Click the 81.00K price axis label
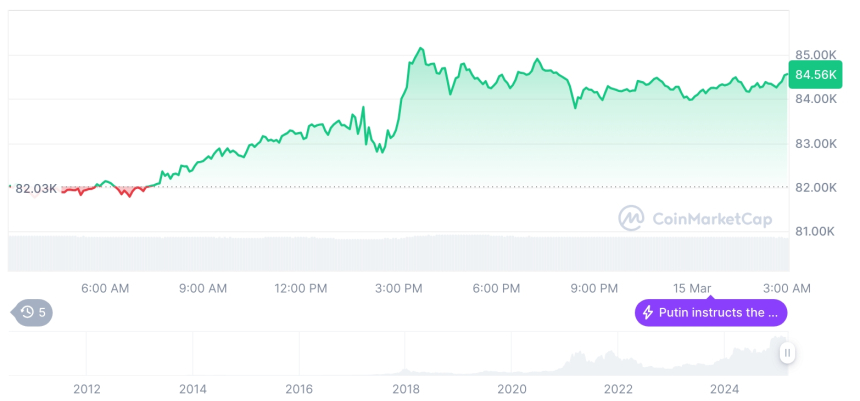860x401 pixels. pos(816,231)
